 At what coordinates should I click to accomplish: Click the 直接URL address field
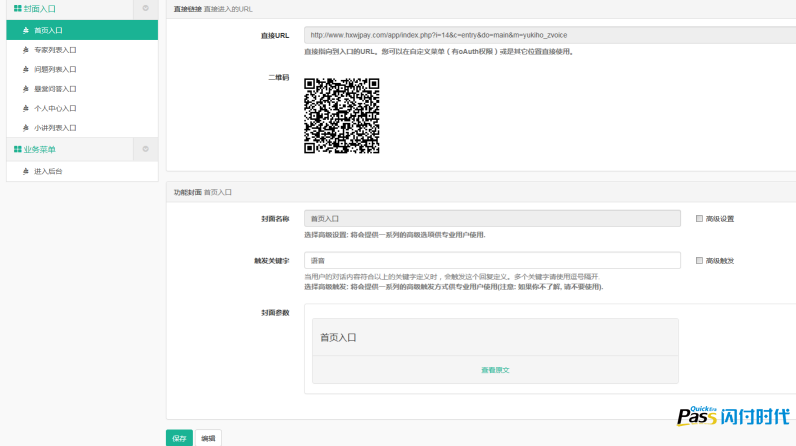(550, 35)
